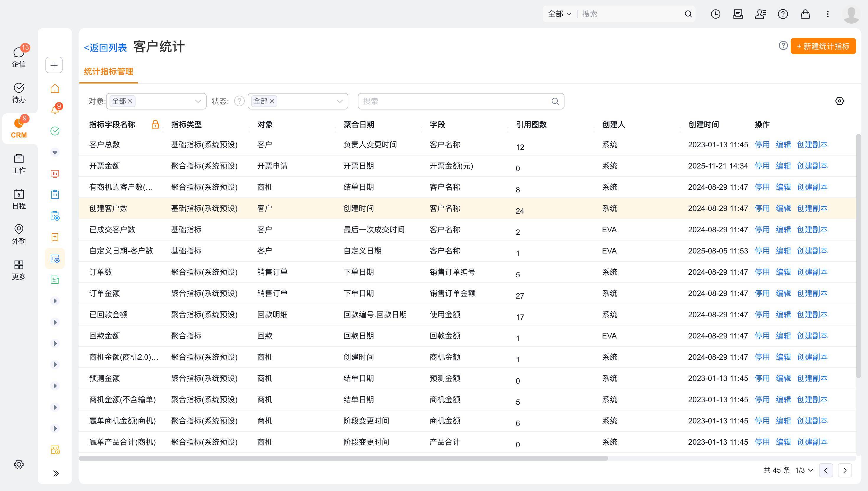This screenshot has height=491, width=868.
Task: Open the 更多 more apps grid
Action: pyautogui.click(x=19, y=270)
